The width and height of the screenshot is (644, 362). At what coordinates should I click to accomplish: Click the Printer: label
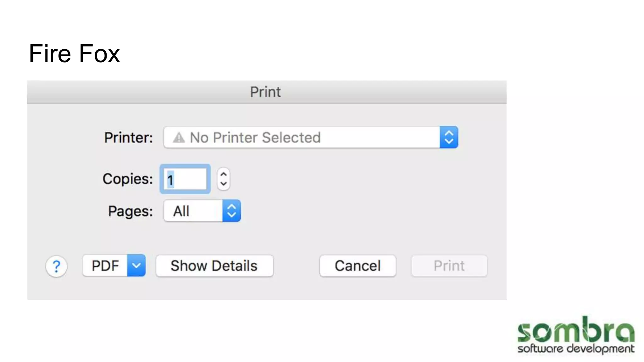(129, 138)
